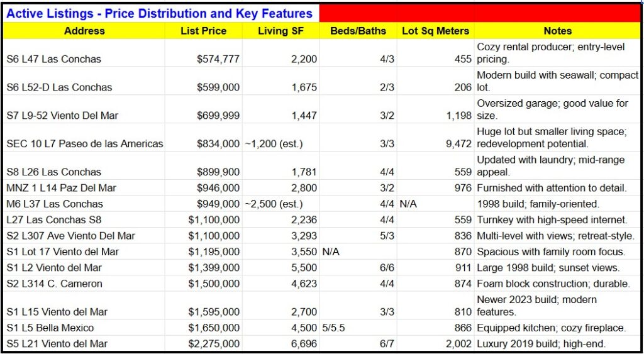
Task: Select address cell 'S6 L47 Las Conchas'
Action: point(53,59)
